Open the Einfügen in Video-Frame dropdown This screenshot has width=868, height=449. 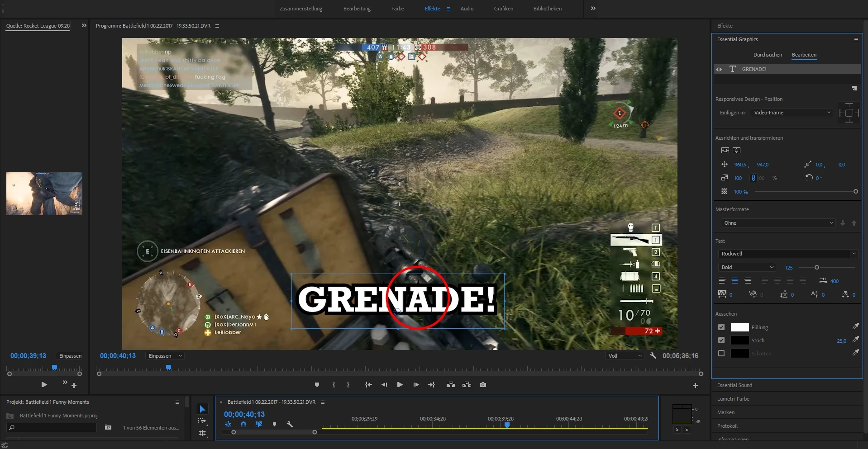tap(792, 113)
